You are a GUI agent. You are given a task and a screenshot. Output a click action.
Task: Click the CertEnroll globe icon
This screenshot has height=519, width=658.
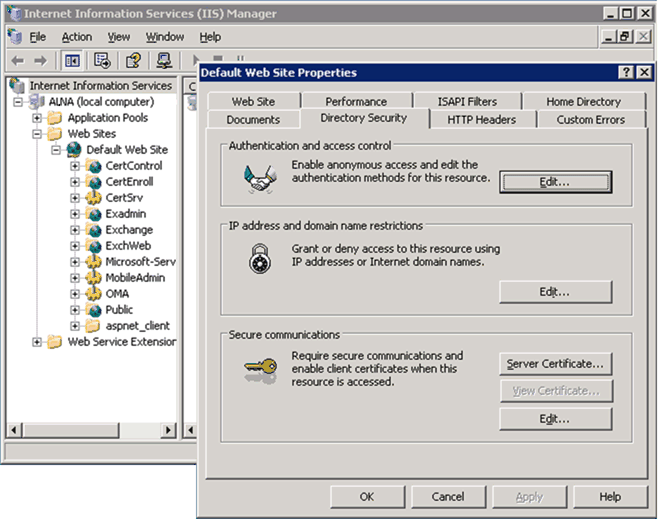94,182
